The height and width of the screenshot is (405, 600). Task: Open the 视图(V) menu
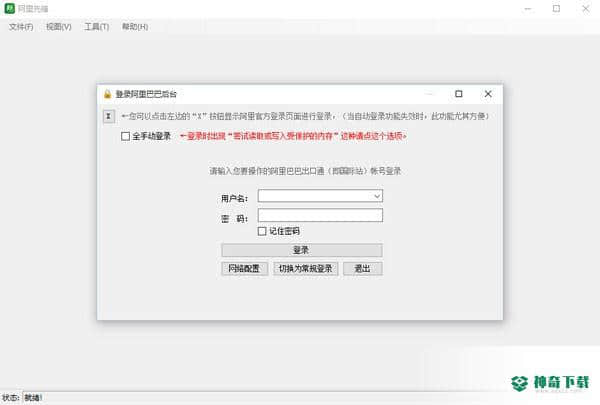59,27
